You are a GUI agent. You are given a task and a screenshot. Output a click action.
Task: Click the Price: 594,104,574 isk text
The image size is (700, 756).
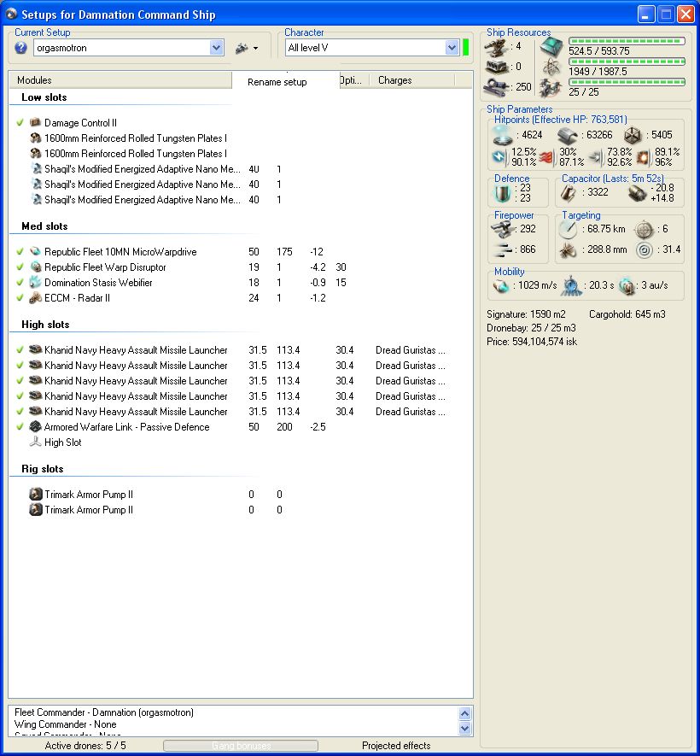click(x=532, y=342)
